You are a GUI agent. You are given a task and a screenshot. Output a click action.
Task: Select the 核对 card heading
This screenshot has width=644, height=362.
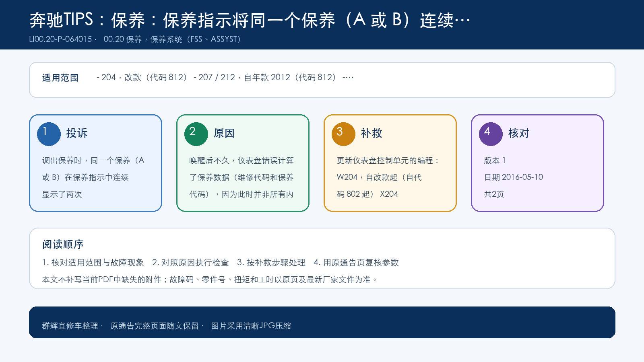point(519,133)
